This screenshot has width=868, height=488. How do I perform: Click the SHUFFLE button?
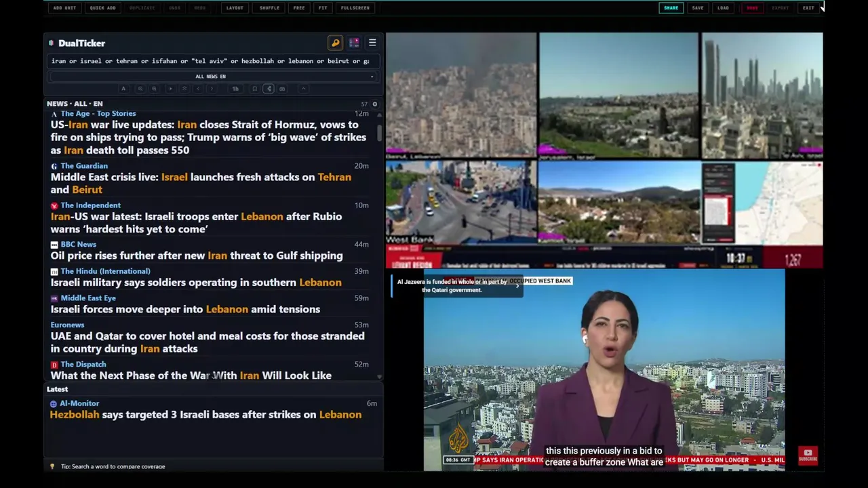coord(269,8)
